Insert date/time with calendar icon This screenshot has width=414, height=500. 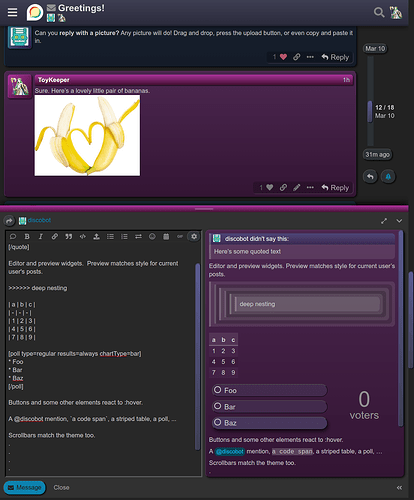click(x=166, y=236)
